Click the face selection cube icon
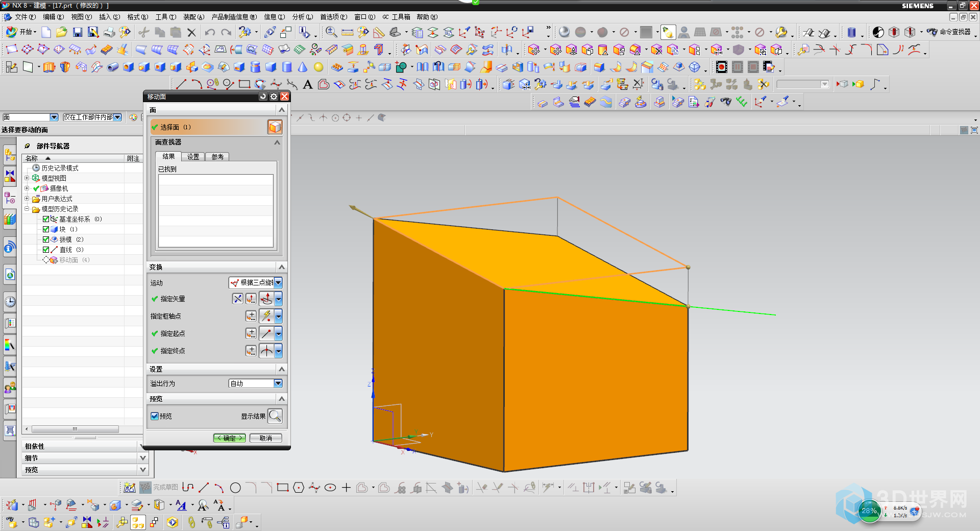 275,127
